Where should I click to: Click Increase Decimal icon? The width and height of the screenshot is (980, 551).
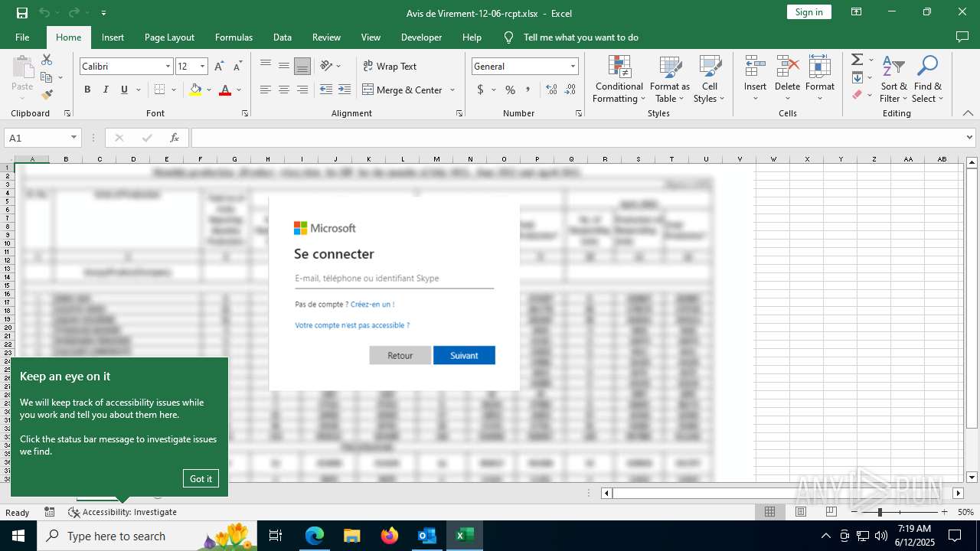(x=551, y=90)
